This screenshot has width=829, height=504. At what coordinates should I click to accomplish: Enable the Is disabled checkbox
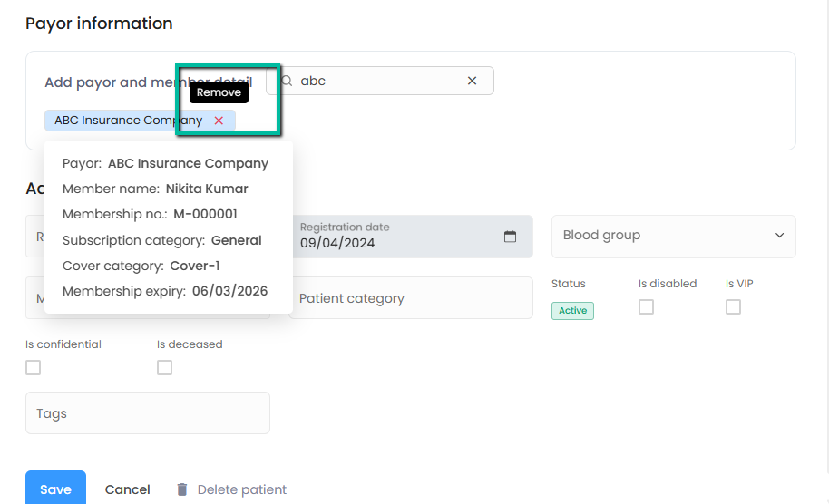pos(646,307)
